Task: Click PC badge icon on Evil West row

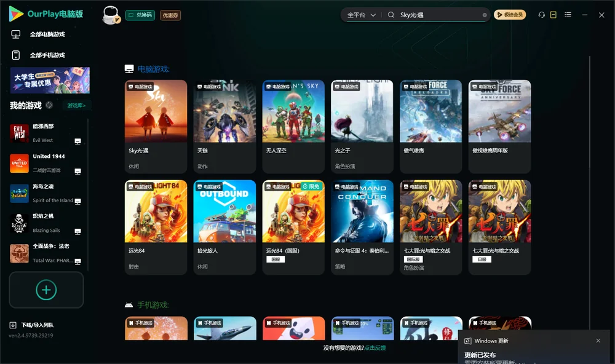Action: click(77, 141)
